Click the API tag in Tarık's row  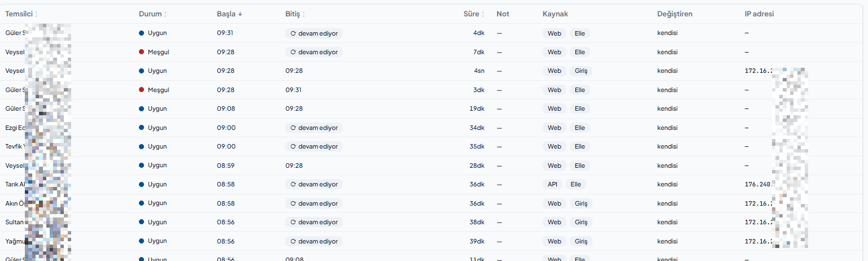point(552,184)
